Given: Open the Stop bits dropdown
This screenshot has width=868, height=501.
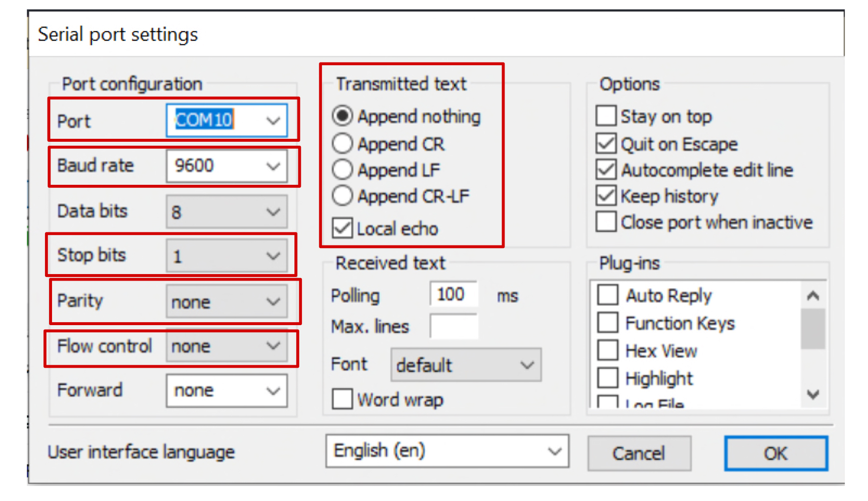Looking at the screenshot, I should (272, 256).
